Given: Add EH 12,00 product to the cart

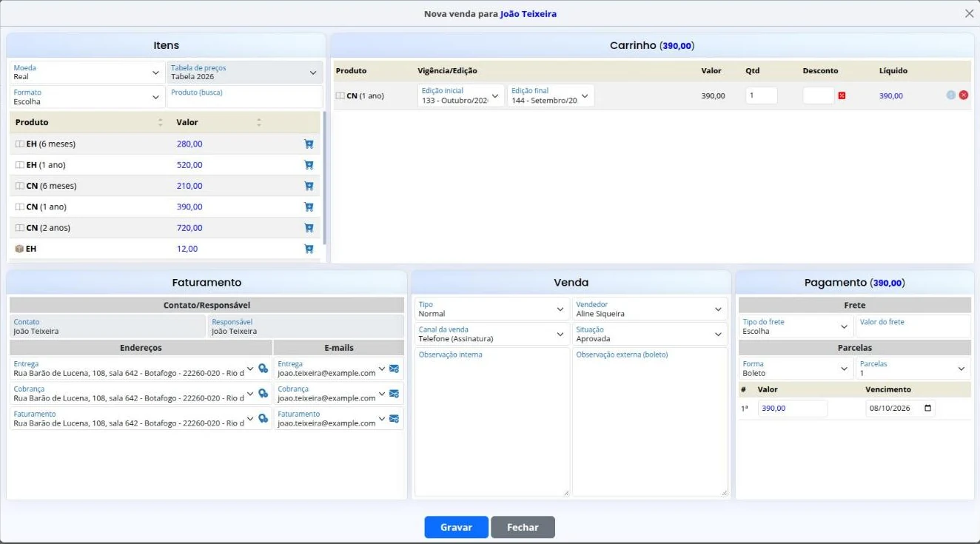Looking at the screenshot, I should (x=309, y=249).
